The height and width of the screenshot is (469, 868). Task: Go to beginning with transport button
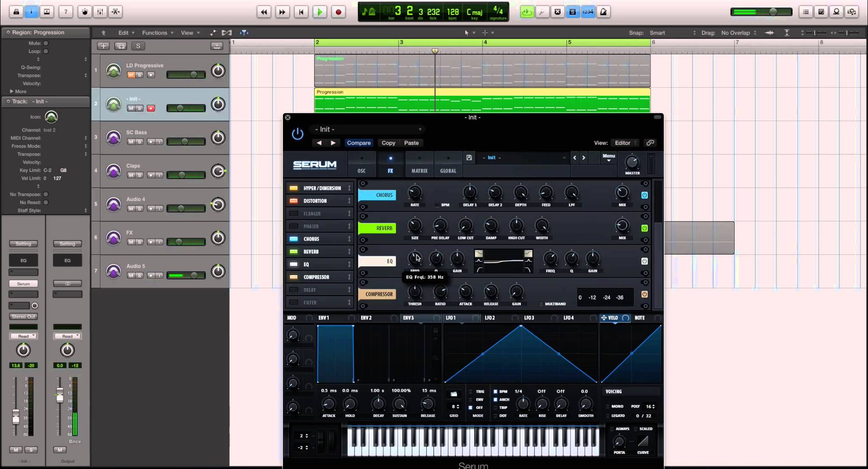301,12
